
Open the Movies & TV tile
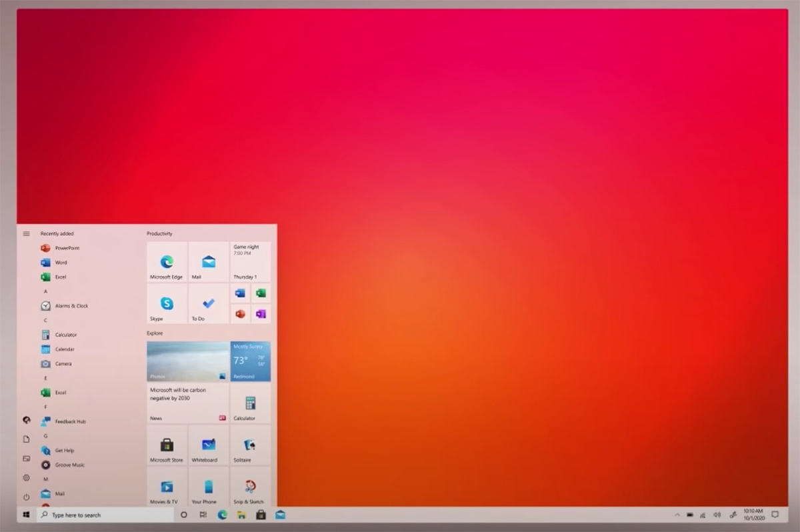pos(167,487)
